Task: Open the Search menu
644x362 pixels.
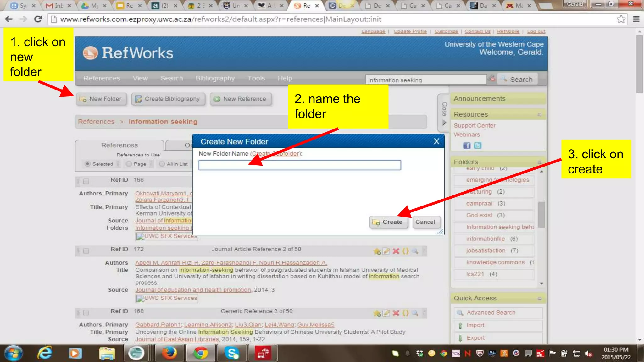Action: point(172,78)
